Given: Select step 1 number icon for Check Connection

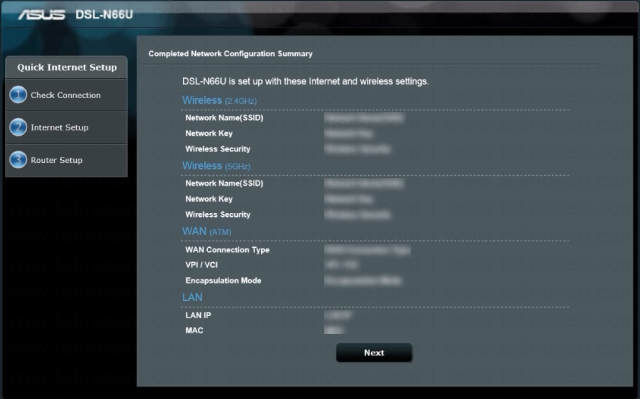Looking at the screenshot, I should (18, 95).
